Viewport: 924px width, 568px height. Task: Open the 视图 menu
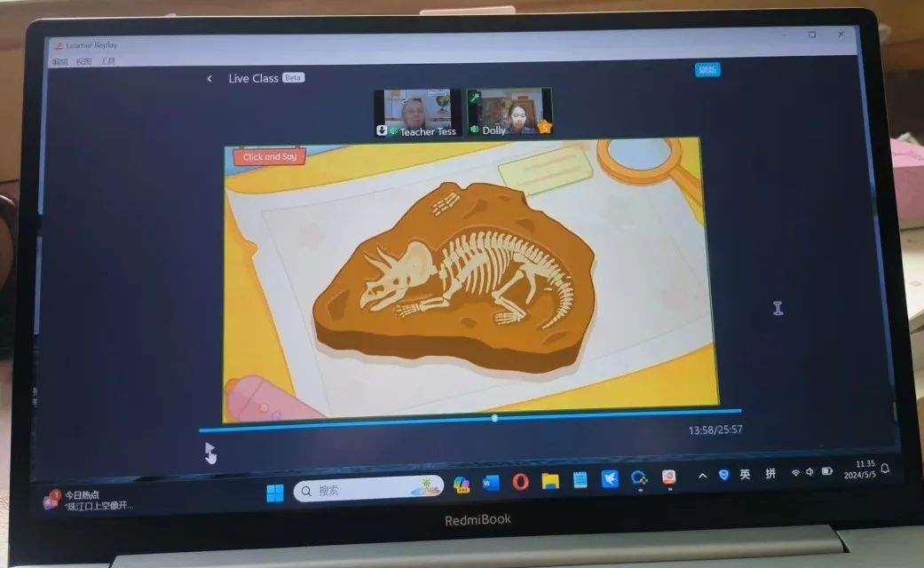(x=83, y=61)
